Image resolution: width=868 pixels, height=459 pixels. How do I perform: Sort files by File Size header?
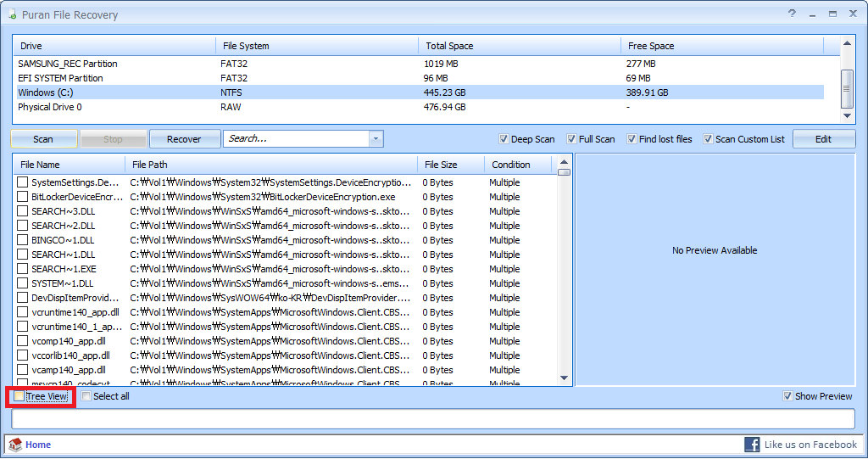[x=451, y=165]
